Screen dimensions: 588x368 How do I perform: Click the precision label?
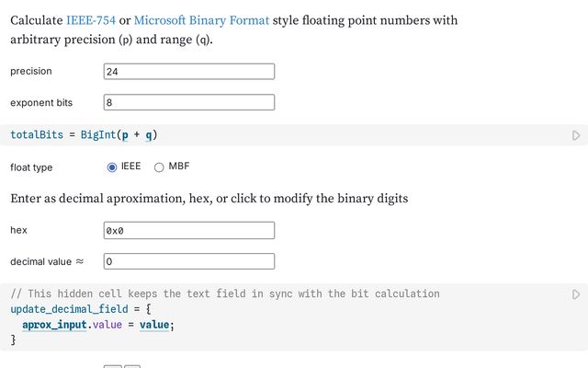coord(31,72)
